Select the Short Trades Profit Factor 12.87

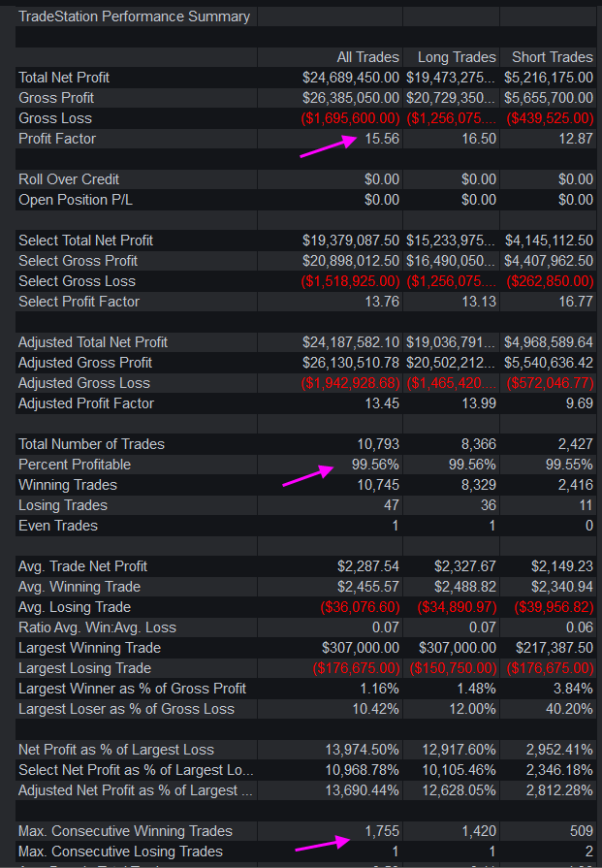(574, 139)
